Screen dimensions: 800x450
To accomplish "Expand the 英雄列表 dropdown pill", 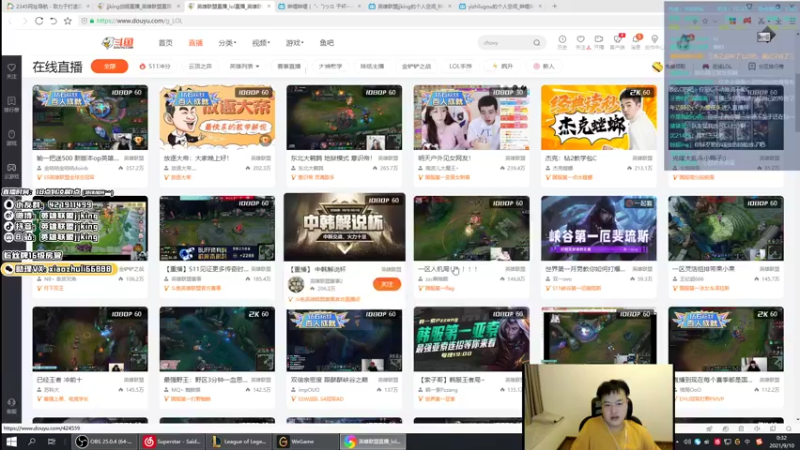I will click(244, 66).
